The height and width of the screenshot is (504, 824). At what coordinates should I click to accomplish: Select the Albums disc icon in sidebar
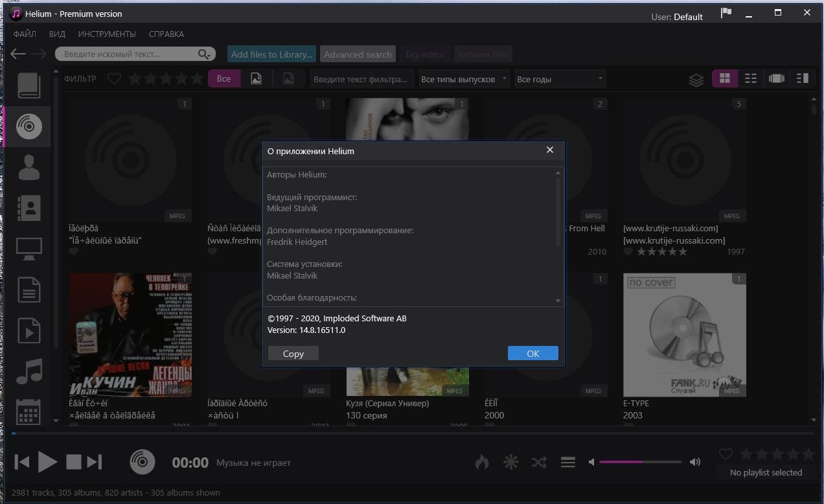coord(29,126)
